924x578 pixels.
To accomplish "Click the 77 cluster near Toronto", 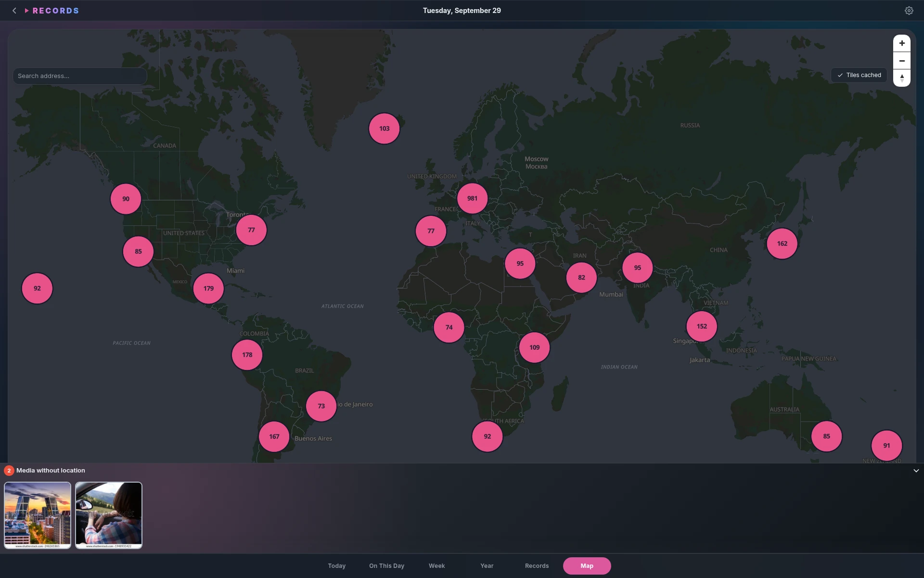I will click(251, 230).
